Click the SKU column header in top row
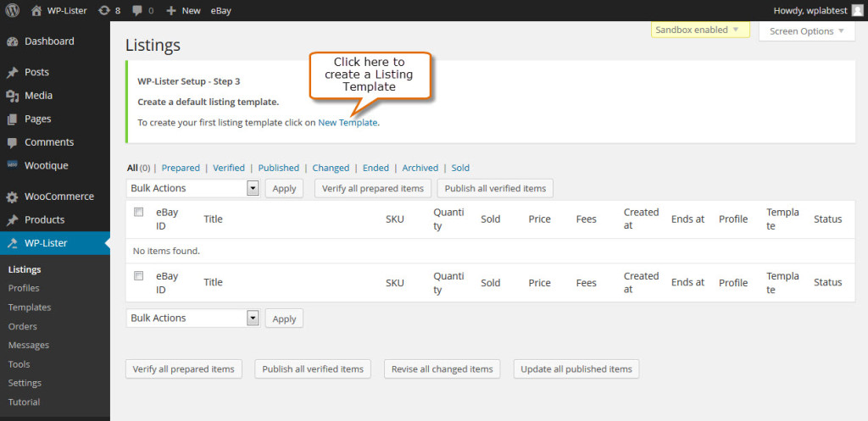Viewport: 868px width, 421px height. tap(395, 219)
